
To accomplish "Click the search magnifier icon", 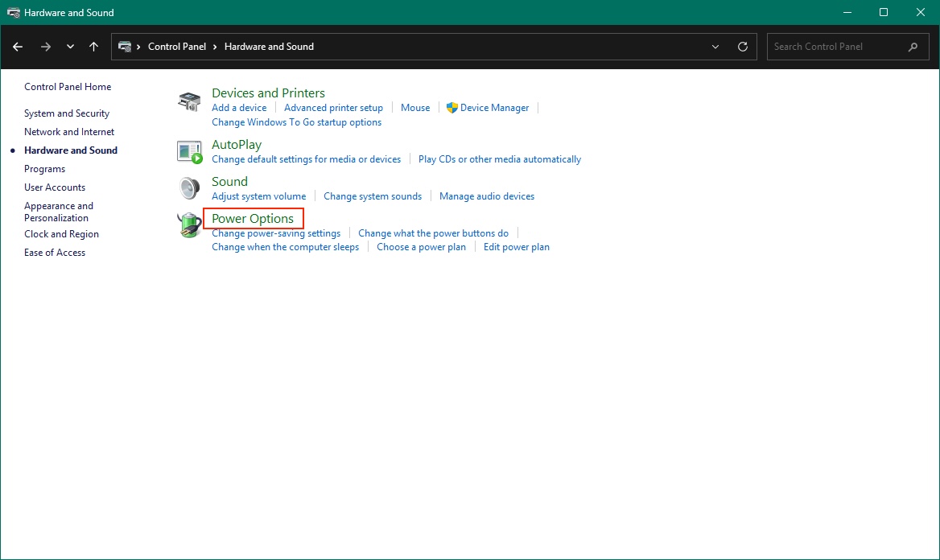I will 913,47.
